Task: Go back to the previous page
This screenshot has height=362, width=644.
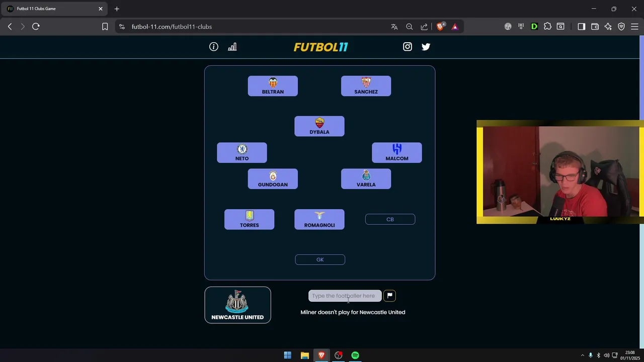Action: [x=10, y=27]
